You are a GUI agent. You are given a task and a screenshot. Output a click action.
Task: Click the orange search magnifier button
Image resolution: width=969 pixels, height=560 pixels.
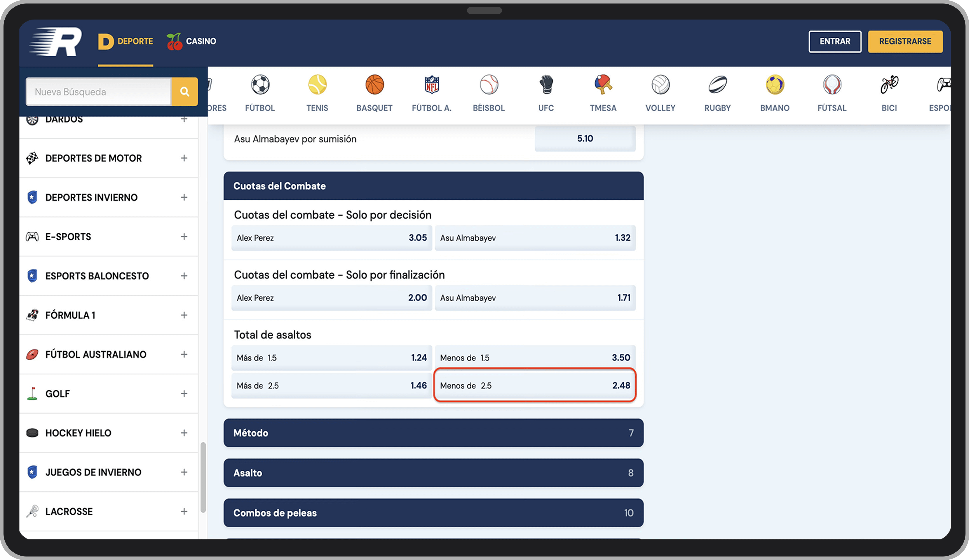pos(184,92)
